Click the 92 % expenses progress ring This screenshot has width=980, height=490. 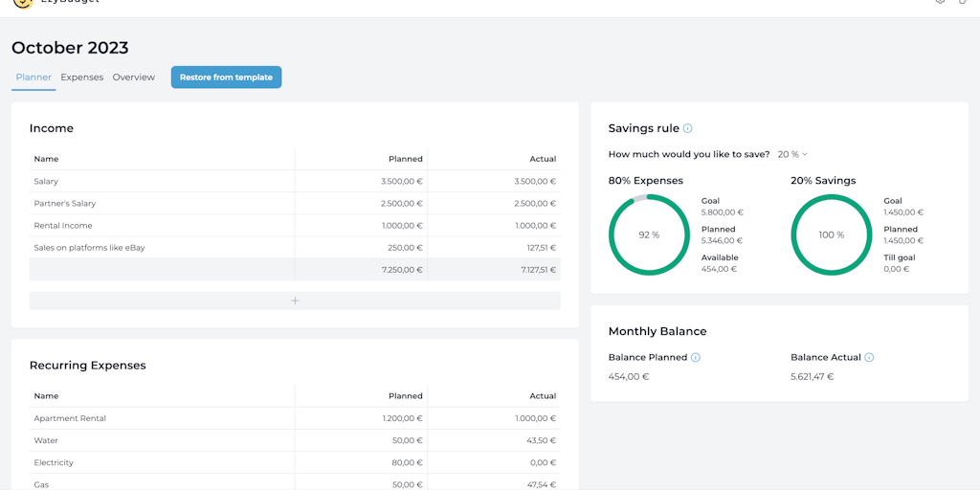[649, 234]
